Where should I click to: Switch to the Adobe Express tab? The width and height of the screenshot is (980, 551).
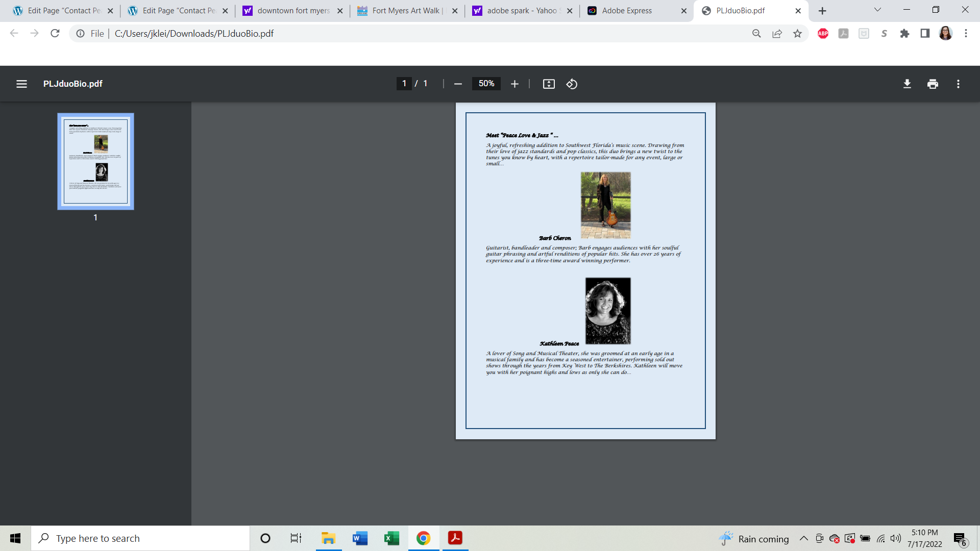click(x=627, y=11)
